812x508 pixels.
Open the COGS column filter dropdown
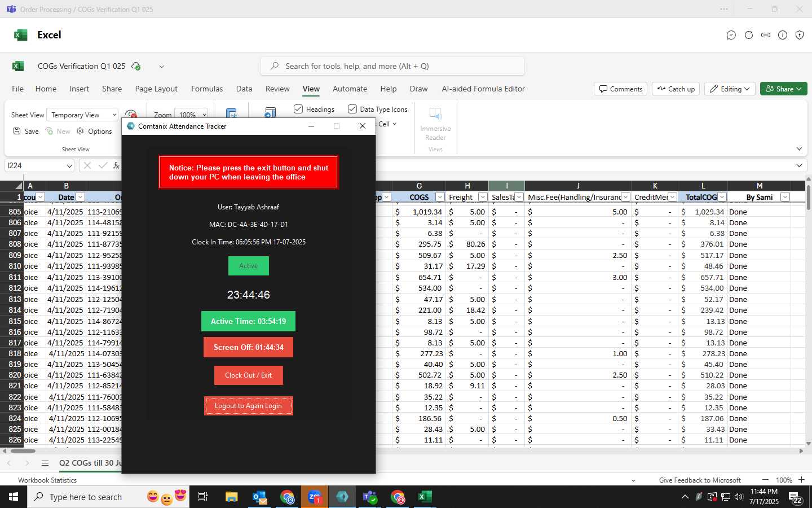coord(440,197)
